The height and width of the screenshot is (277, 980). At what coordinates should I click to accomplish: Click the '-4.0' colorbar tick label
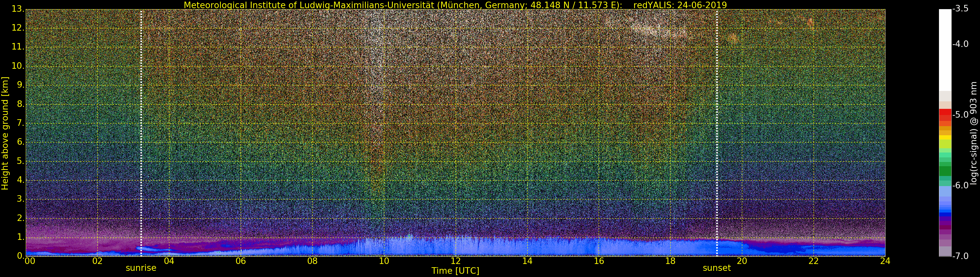[x=960, y=44]
